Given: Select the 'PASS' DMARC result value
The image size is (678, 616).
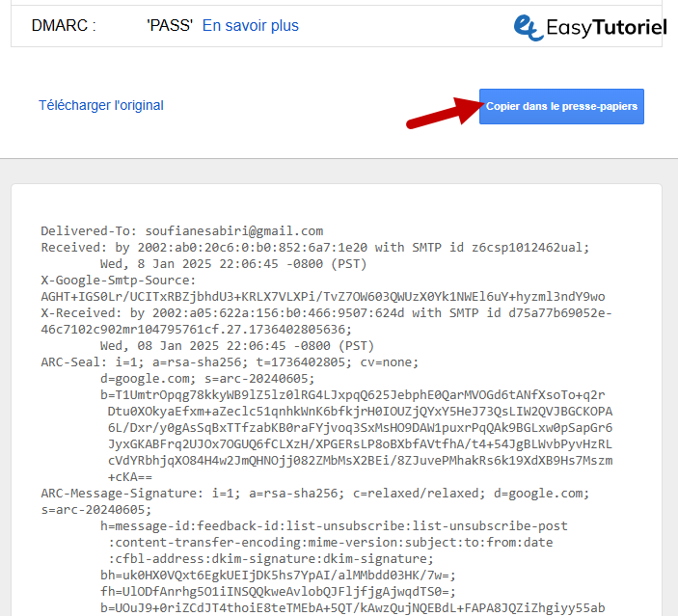Looking at the screenshot, I should (170, 26).
